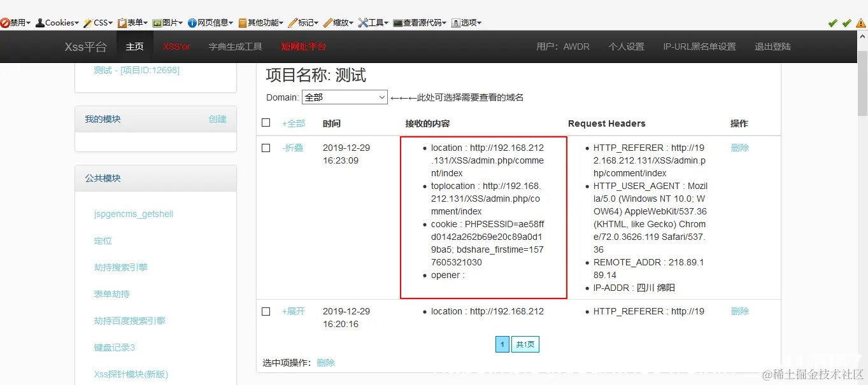Tick the checkbox for the 16:20:16 record
868x385 pixels.
[266, 311]
